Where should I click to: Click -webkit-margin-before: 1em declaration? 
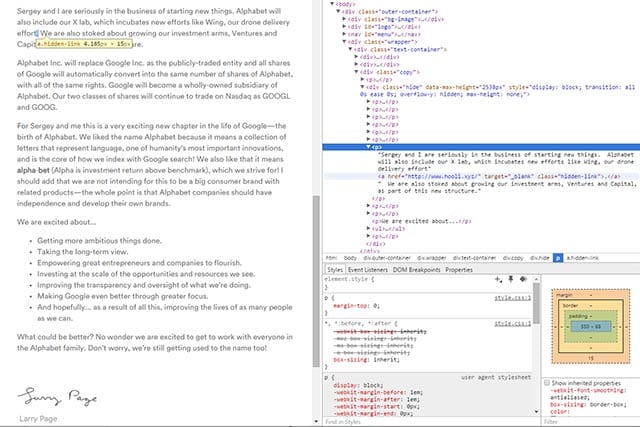tap(378, 392)
